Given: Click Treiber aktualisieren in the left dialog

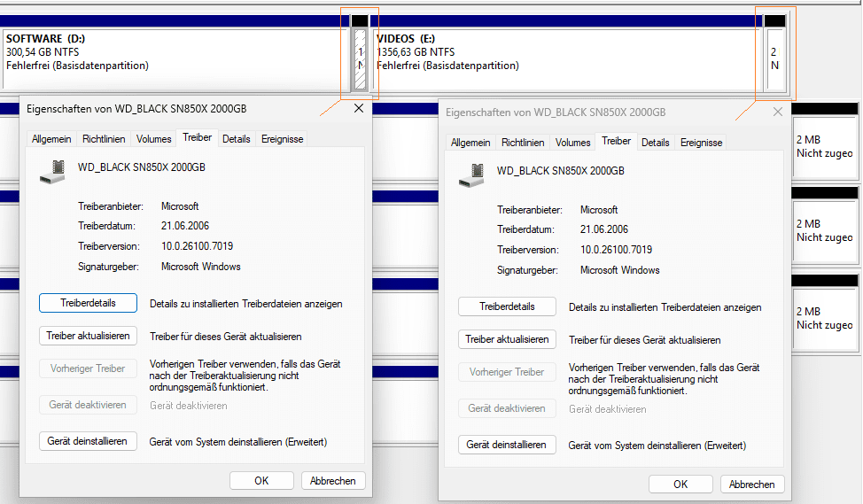Looking at the screenshot, I should coord(88,336).
